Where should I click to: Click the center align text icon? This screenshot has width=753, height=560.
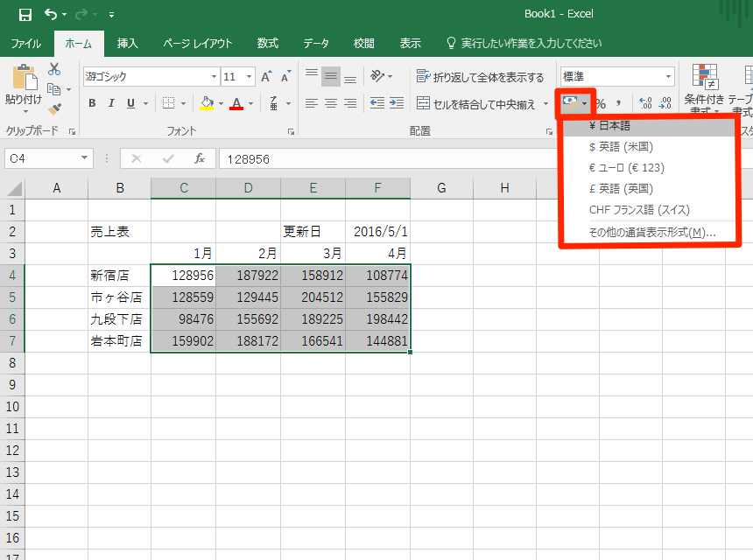coord(331,103)
